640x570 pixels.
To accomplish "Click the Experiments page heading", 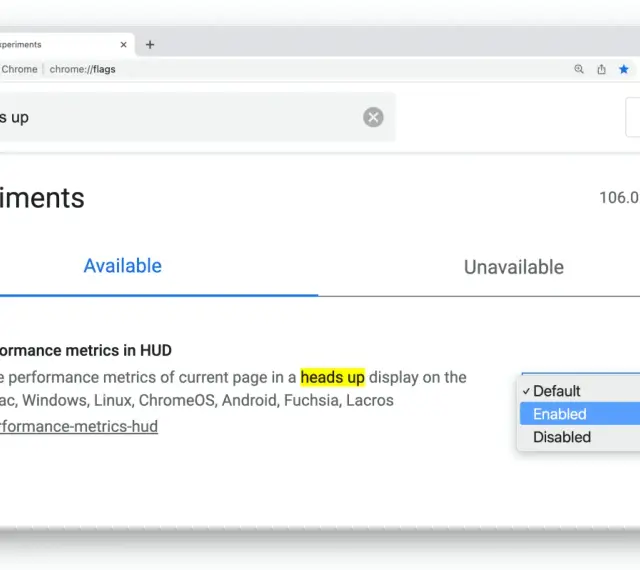I will click(42, 198).
